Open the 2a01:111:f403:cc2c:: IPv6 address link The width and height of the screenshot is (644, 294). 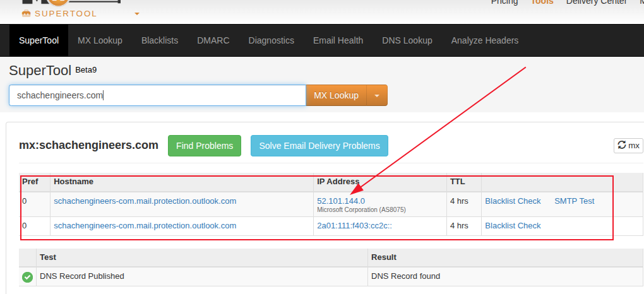click(x=354, y=226)
